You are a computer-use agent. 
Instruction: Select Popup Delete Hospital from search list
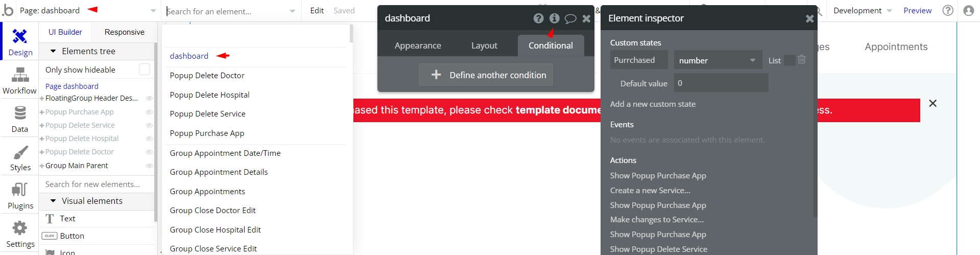[x=209, y=95]
